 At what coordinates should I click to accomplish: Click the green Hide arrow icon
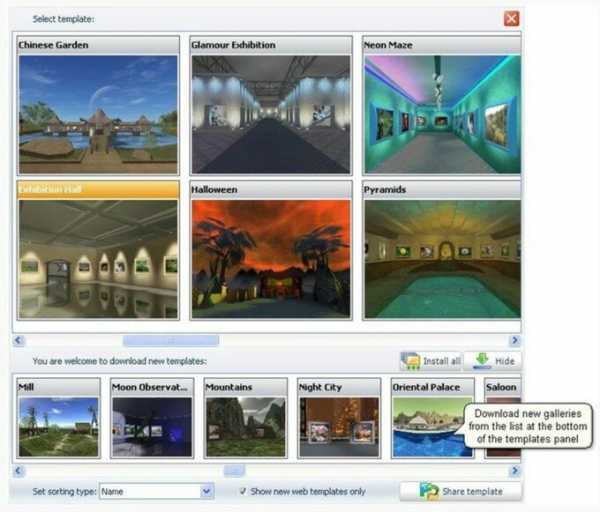click(482, 361)
